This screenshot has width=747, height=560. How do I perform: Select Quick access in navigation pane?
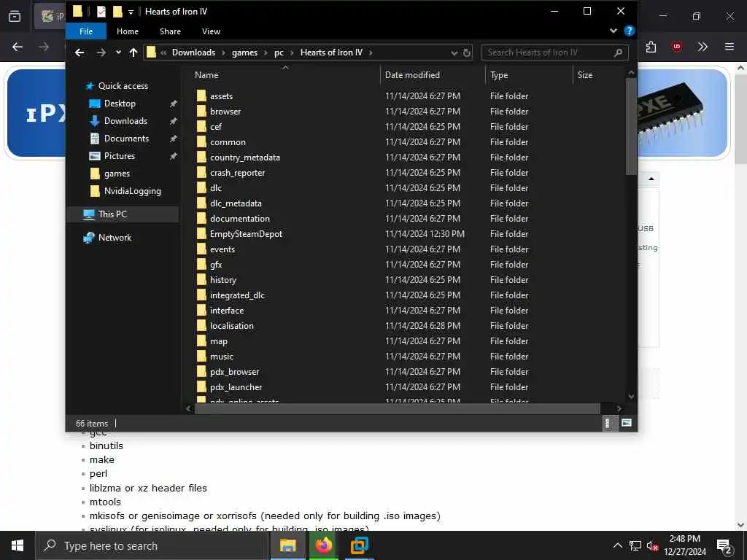click(x=123, y=86)
